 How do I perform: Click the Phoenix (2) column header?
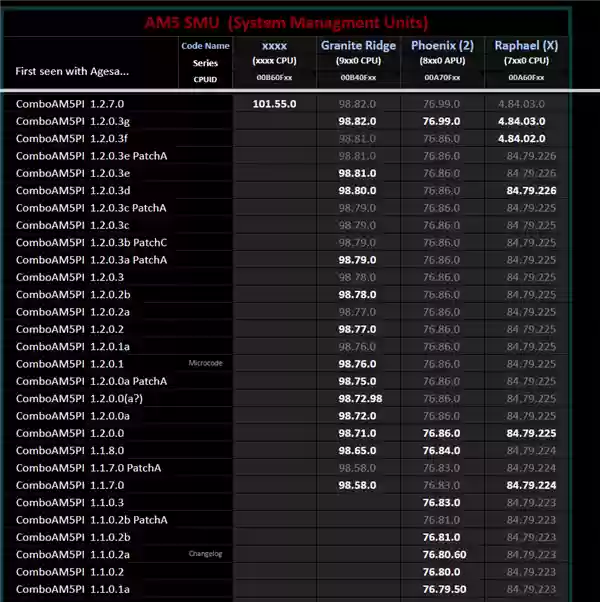(442, 46)
